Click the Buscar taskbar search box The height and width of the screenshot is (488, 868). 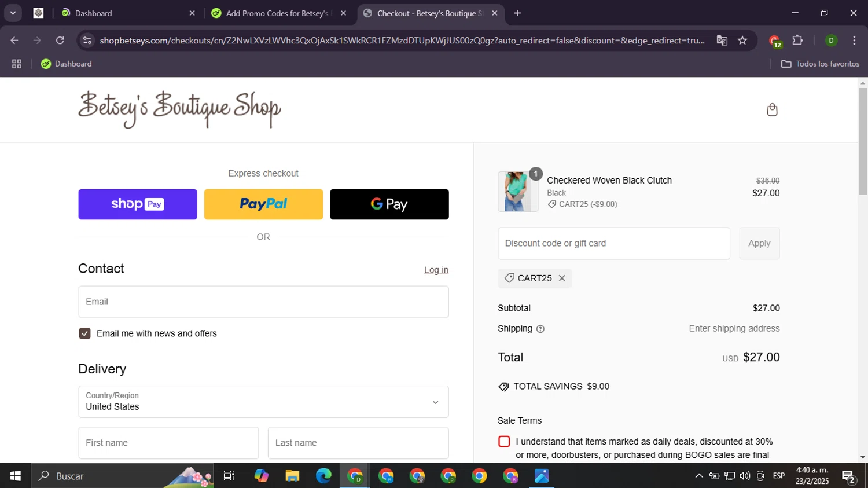[122, 476]
